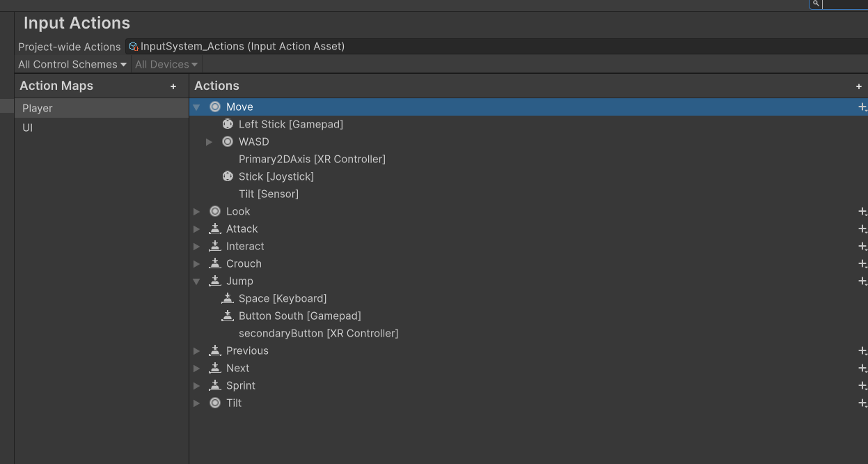Add a binding to the Sprint action

pos(862,386)
